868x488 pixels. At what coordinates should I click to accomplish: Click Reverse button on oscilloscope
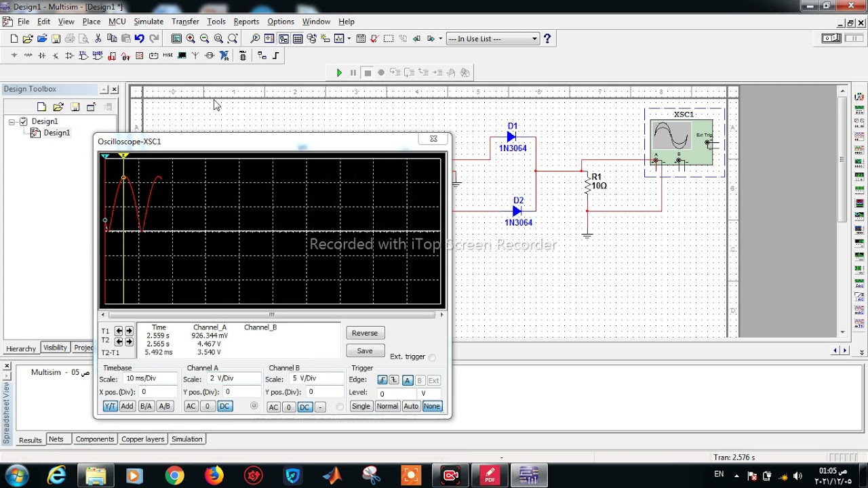pos(365,333)
